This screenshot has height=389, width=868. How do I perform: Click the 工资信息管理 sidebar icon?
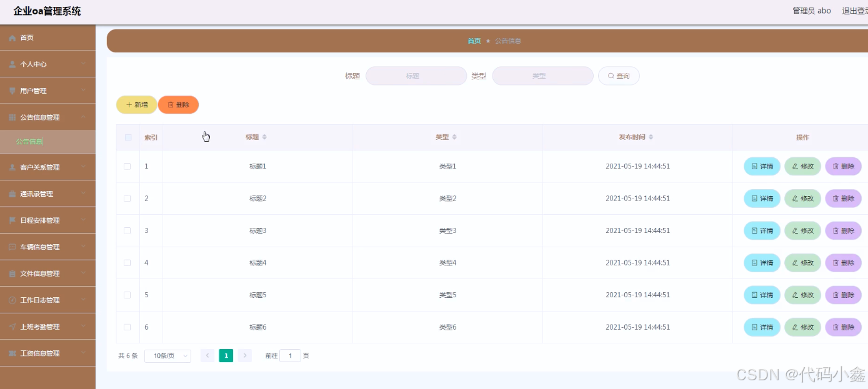(x=12, y=353)
